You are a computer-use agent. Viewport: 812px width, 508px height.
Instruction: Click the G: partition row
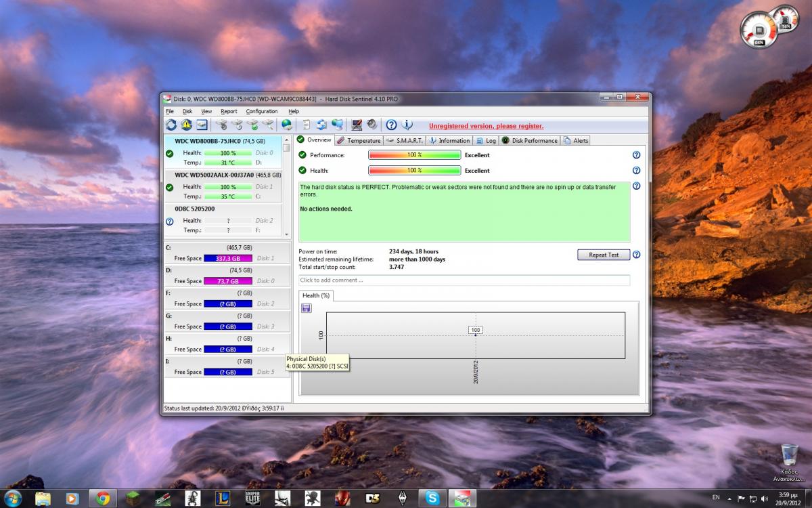click(227, 321)
